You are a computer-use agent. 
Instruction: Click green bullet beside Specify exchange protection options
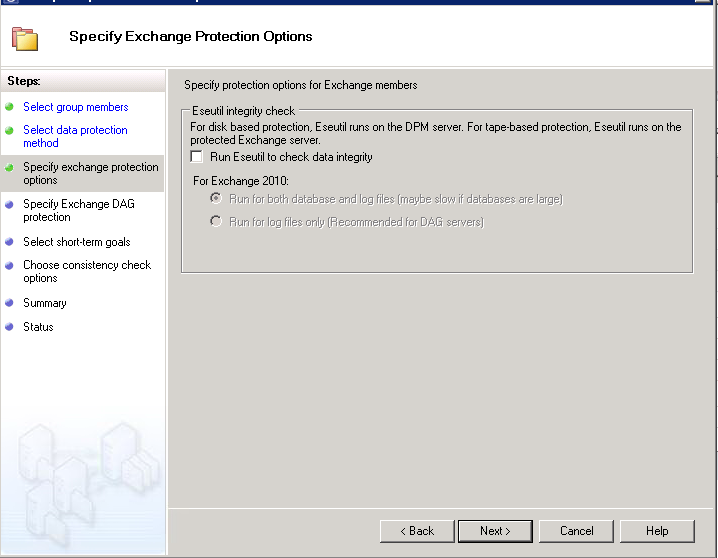tap(9, 168)
